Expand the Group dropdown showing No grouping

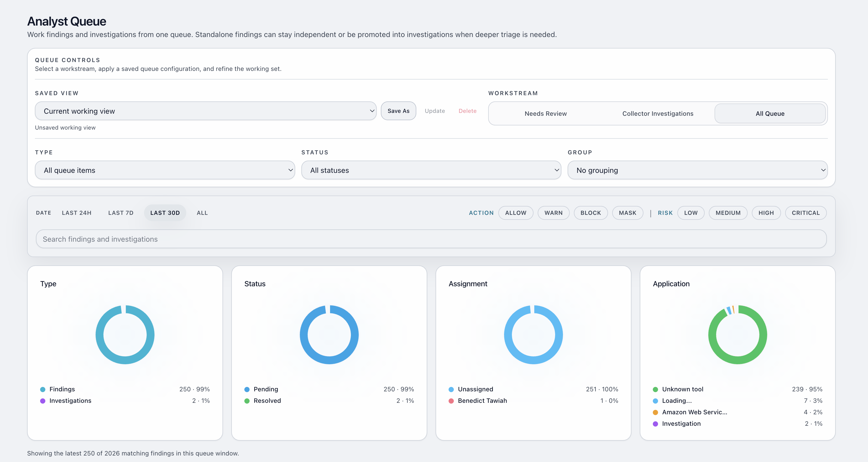pyautogui.click(x=697, y=170)
